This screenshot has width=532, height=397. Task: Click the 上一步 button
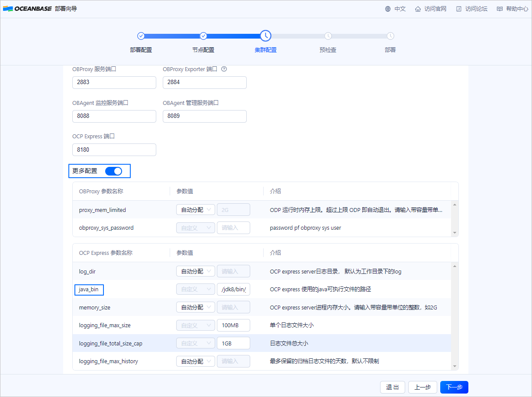pos(422,387)
